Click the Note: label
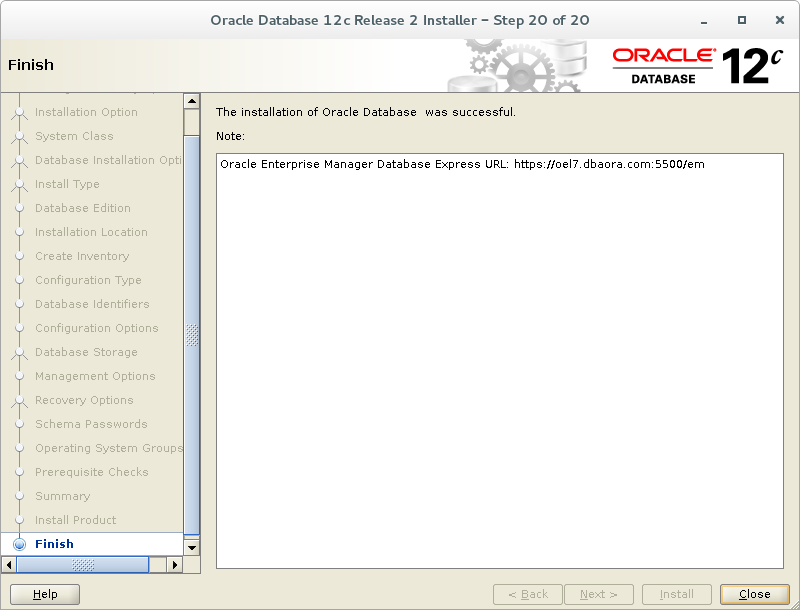The height and width of the screenshot is (610, 800). [x=231, y=136]
